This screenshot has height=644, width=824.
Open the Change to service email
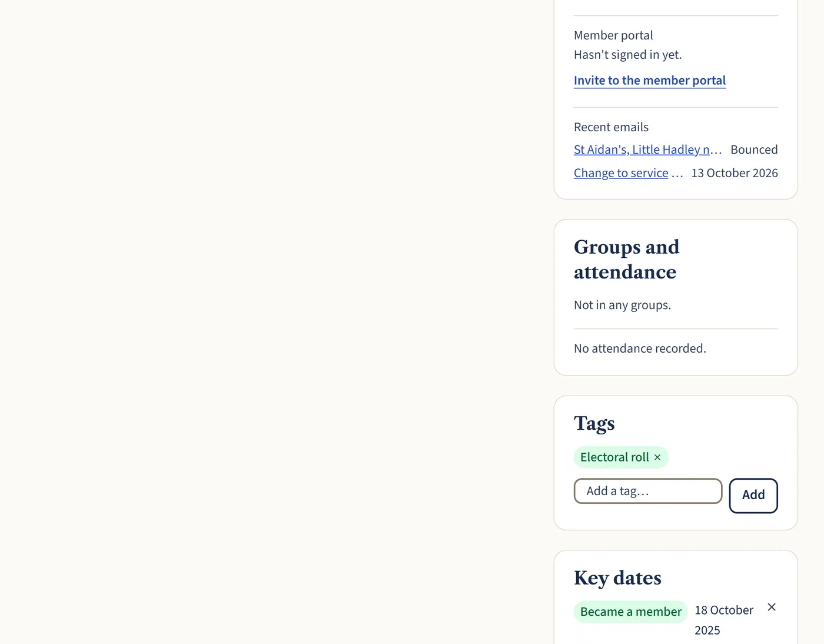point(629,173)
